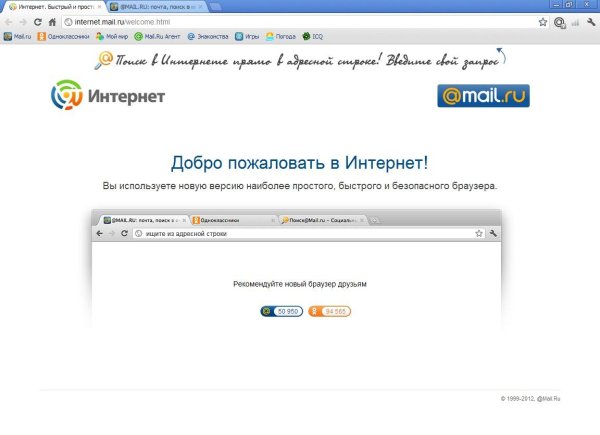Image resolution: width=600 pixels, height=435 pixels.
Task: Open the Знакомства bookmark
Action: point(208,36)
